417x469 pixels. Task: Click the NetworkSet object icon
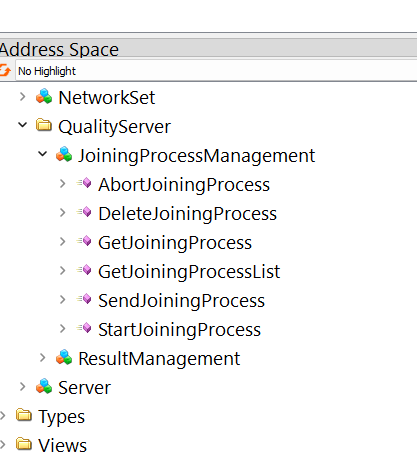[x=44, y=97]
